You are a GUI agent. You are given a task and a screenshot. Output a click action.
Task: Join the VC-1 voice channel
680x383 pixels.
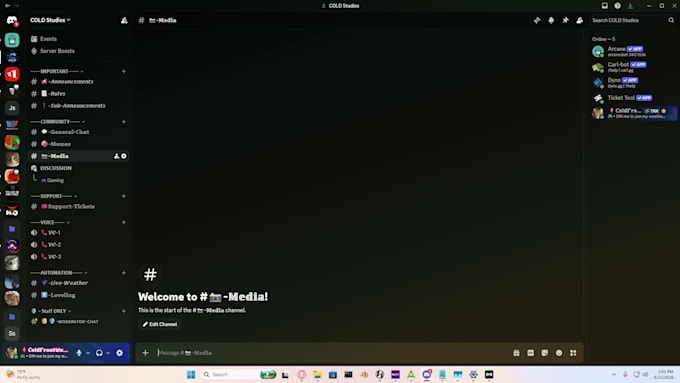tap(78, 232)
